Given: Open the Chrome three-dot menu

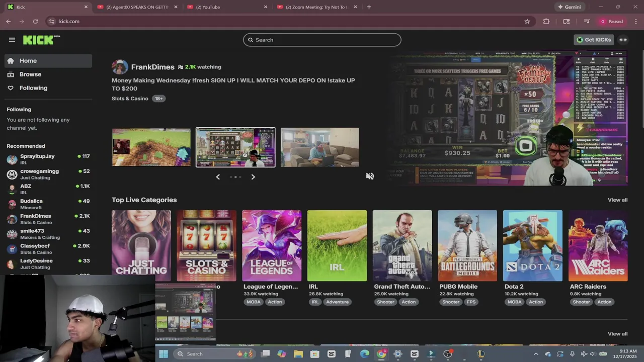Looking at the screenshot, I should pos(636,22).
